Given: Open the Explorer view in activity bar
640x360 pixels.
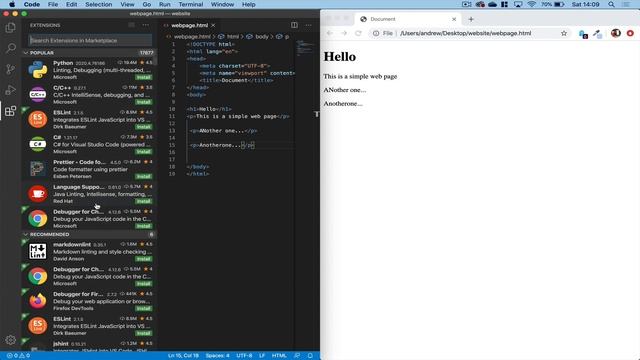Looking at the screenshot, I should [11, 28].
